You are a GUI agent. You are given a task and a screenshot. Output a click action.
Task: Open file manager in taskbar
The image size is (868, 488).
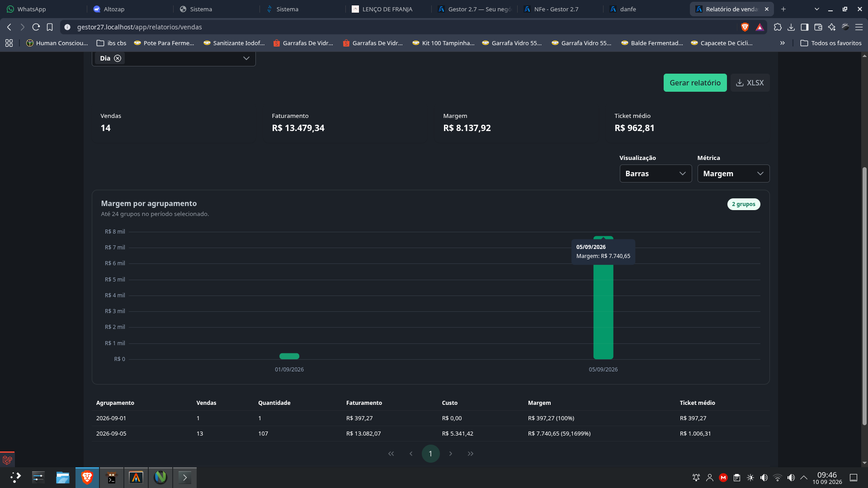[x=63, y=477]
